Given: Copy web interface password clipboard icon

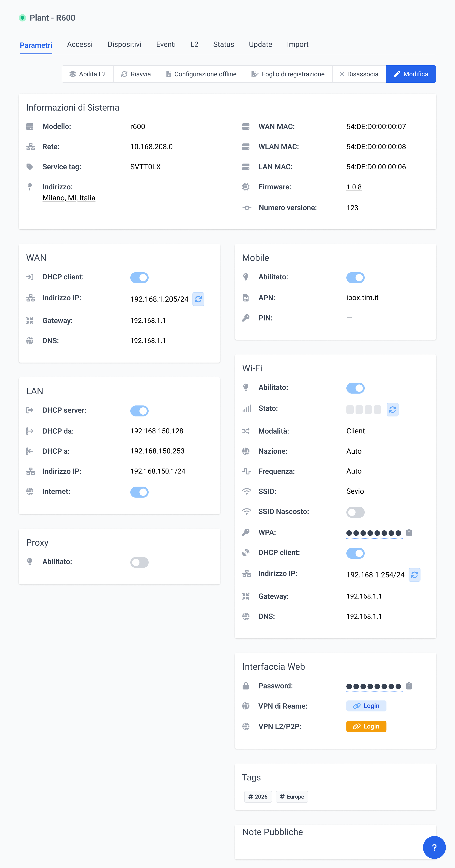Looking at the screenshot, I should (409, 686).
